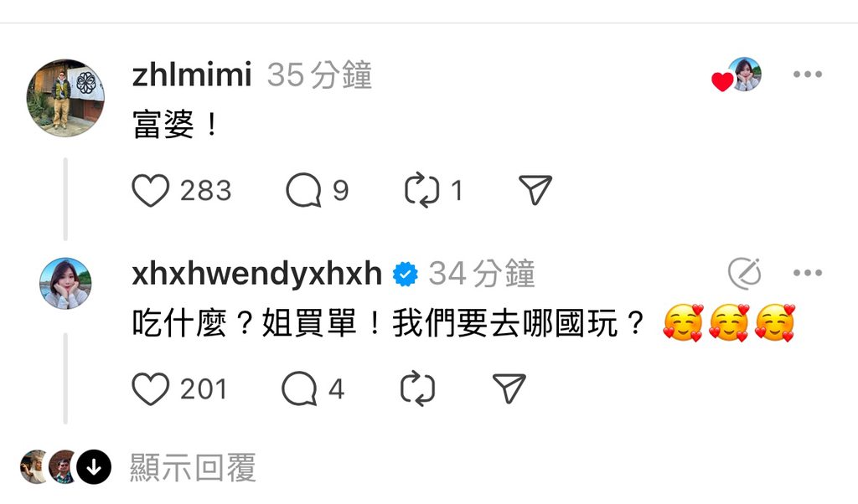Open replies on zhlmimi's comment showing 9

[303, 190]
